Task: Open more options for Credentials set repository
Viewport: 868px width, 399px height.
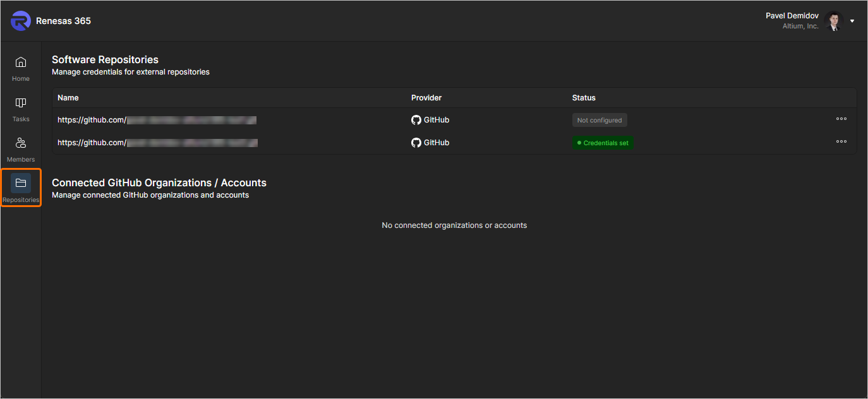Action: pyautogui.click(x=841, y=142)
